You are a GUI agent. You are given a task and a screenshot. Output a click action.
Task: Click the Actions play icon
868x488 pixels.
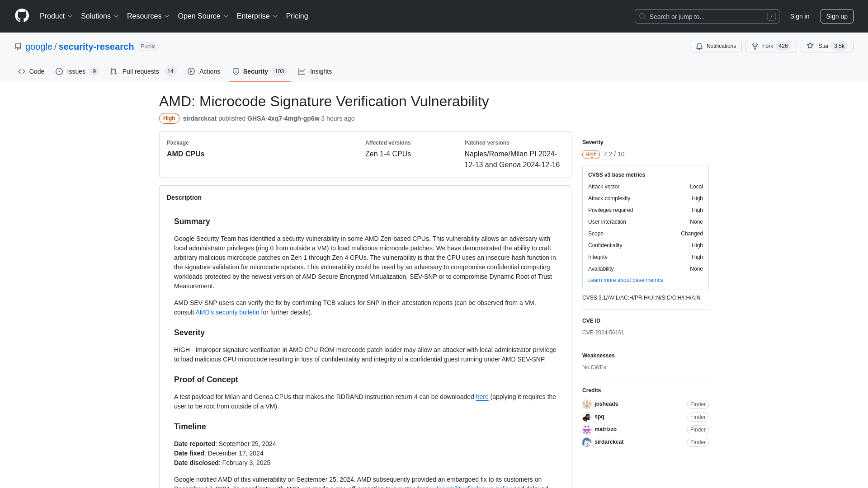tap(191, 71)
